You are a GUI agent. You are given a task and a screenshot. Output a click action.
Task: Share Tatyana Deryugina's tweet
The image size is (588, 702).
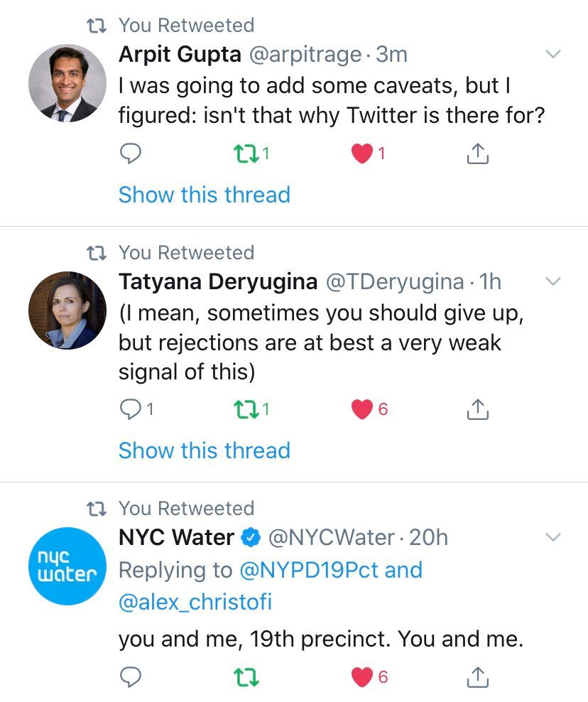click(479, 409)
